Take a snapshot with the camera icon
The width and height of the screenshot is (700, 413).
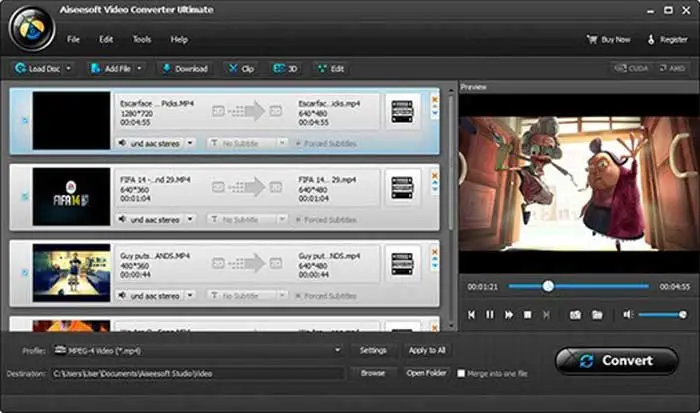[575, 314]
